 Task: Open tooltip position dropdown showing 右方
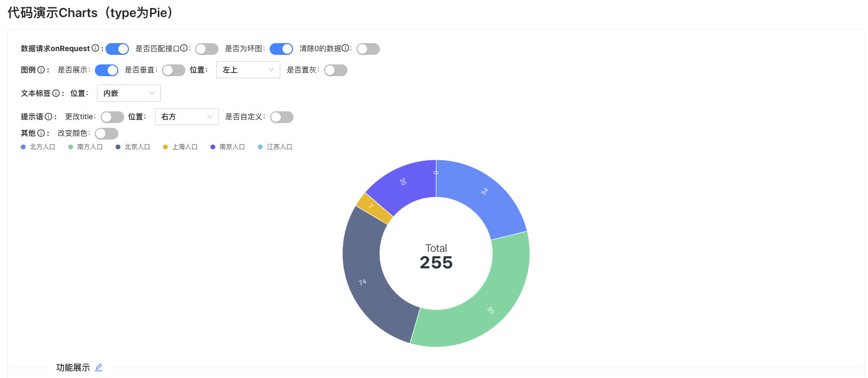click(x=187, y=117)
